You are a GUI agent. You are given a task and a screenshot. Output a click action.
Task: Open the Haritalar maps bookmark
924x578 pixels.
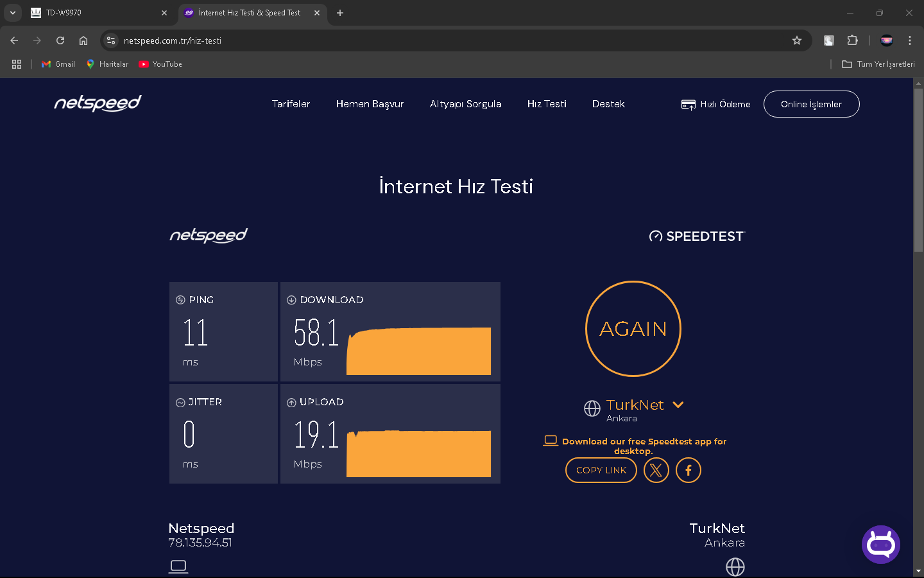pos(108,64)
